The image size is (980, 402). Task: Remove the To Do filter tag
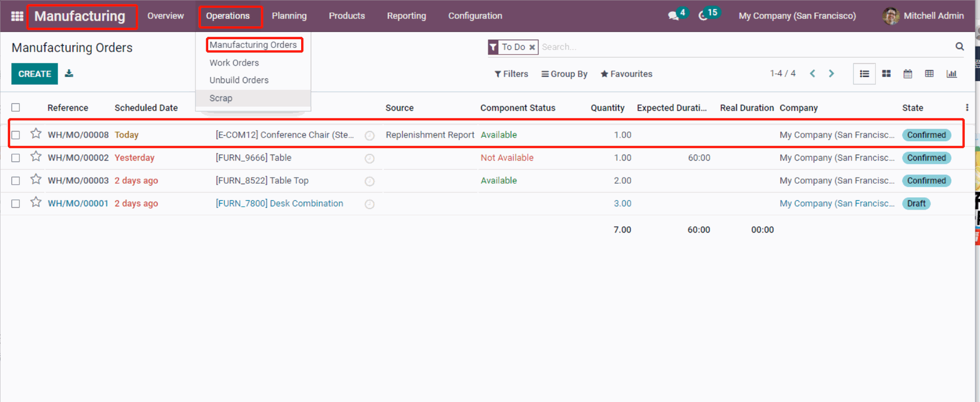(532, 47)
